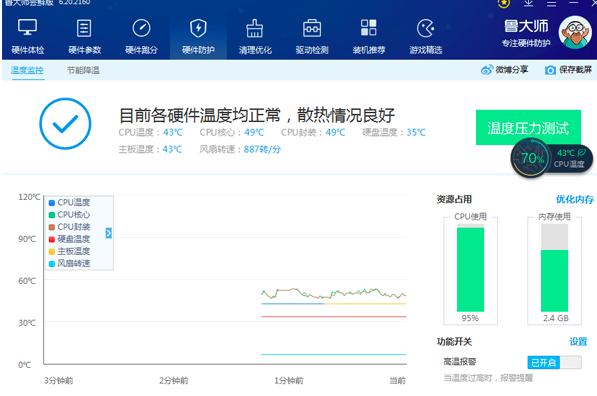Click the CPU使用 95% usage bar
The height and width of the screenshot is (396, 597).
click(x=470, y=269)
